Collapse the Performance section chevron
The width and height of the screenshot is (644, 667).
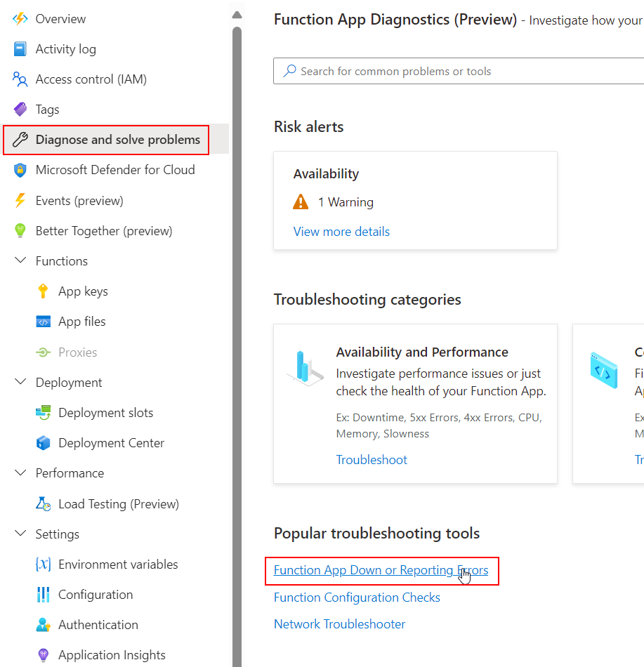20,473
